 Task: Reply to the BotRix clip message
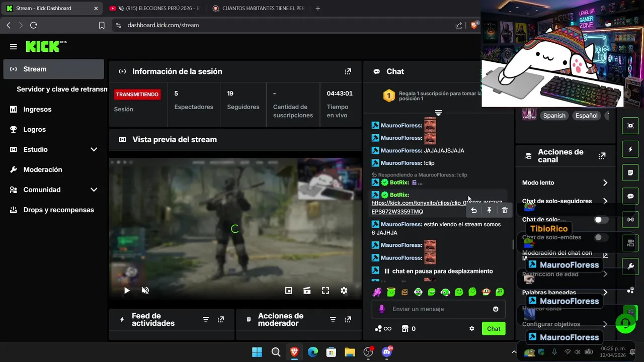point(473,211)
